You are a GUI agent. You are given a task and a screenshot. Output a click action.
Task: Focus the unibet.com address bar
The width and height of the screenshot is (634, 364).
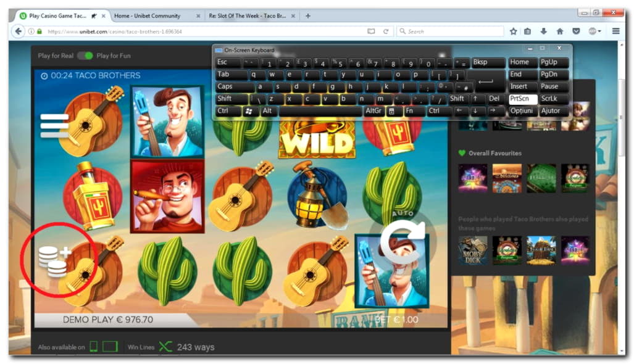tap(202, 31)
